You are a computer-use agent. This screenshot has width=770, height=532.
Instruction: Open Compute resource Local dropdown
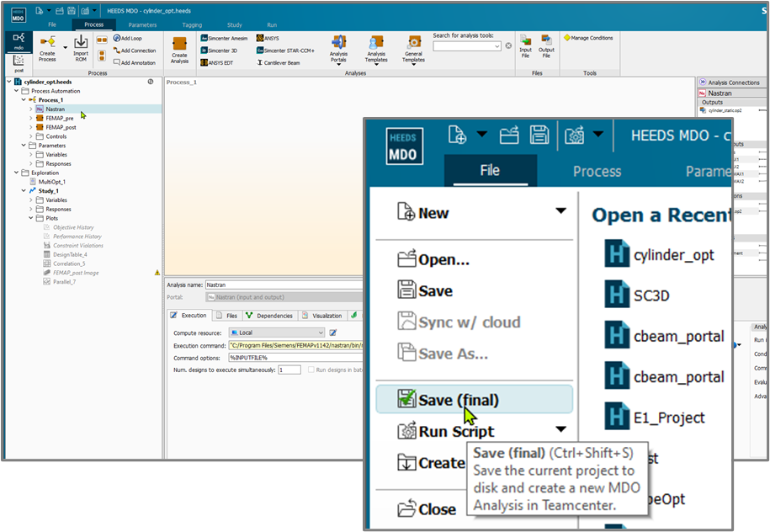(x=277, y=332)
